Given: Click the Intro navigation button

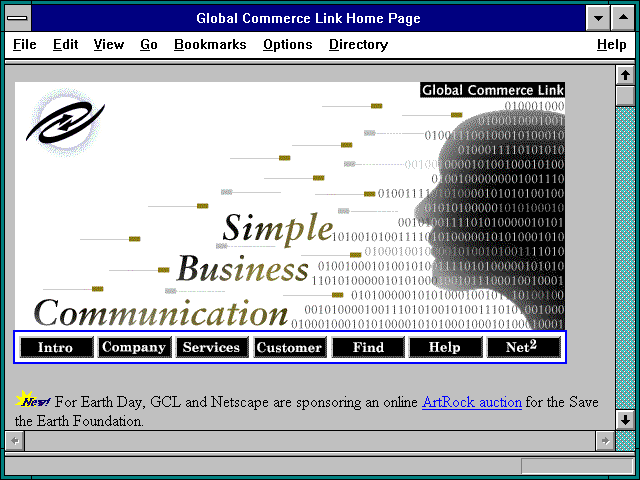Looking at the screenshot, I should coord(56,347).
